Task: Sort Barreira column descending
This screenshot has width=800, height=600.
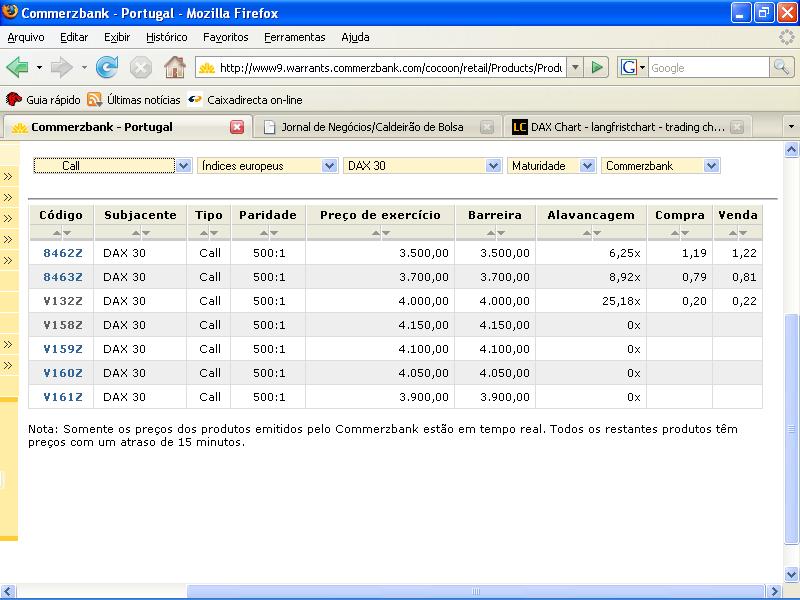Action: pos(501,233)
